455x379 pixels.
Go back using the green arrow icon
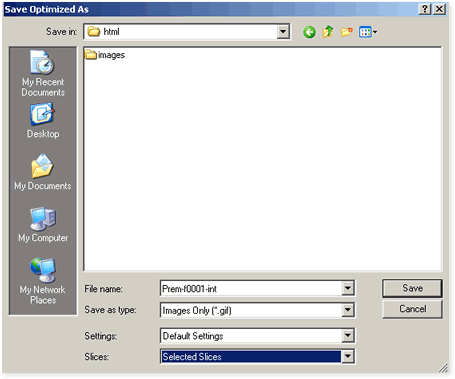[309, 32]
